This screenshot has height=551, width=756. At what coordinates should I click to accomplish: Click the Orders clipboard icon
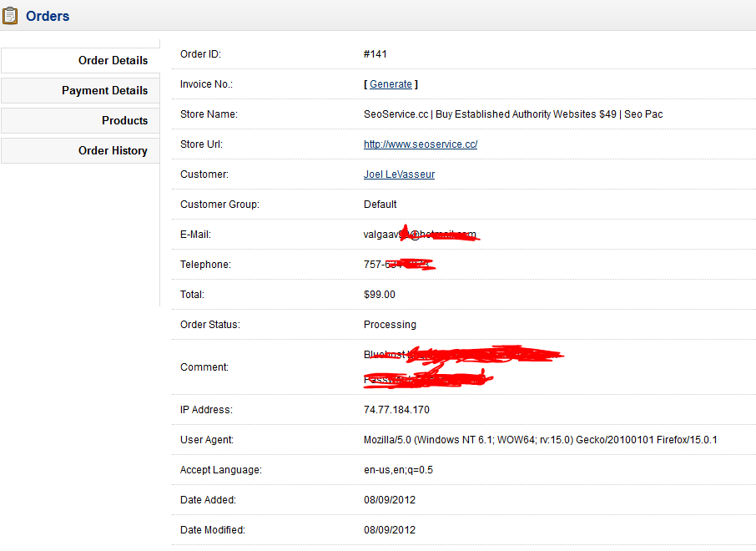[10, 16]
